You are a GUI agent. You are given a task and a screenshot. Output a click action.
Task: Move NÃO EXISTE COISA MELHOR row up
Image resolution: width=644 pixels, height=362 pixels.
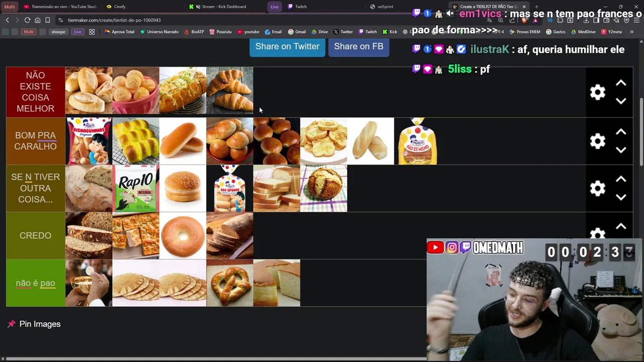(x=621, y=83)
